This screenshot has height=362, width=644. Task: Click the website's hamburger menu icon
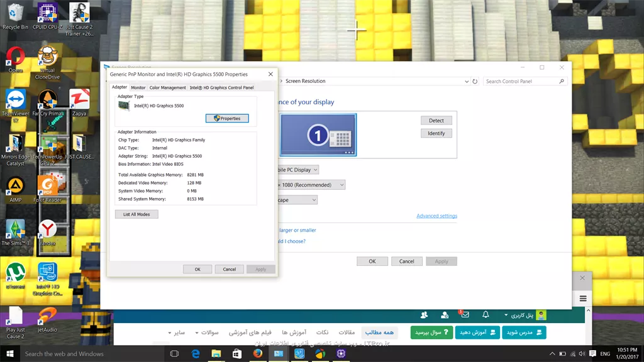pos(583,299)
